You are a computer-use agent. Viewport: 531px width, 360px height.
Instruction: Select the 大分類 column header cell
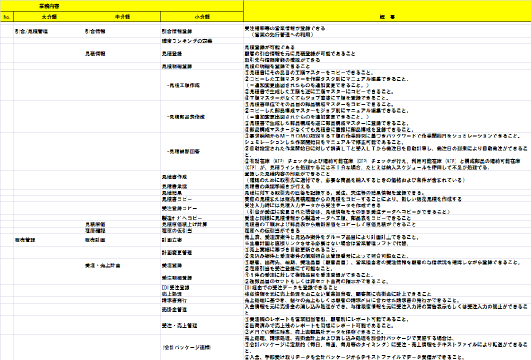49,17
